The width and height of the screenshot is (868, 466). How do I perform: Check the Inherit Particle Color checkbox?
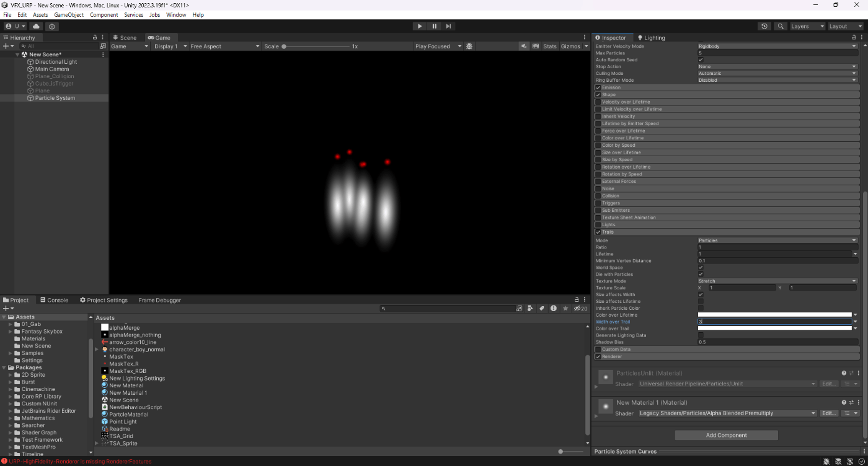pos(701,308)
